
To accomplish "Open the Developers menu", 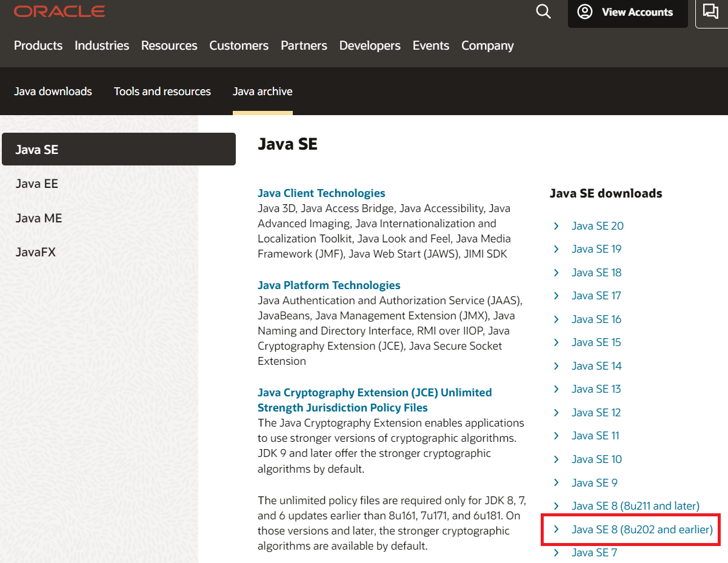I will click(370, 45).
